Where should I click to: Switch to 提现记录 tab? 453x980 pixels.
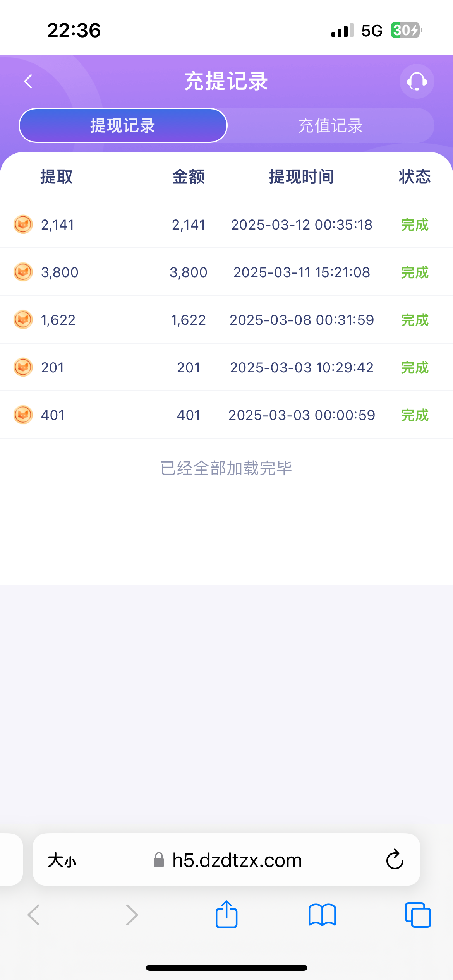point(123,125)
